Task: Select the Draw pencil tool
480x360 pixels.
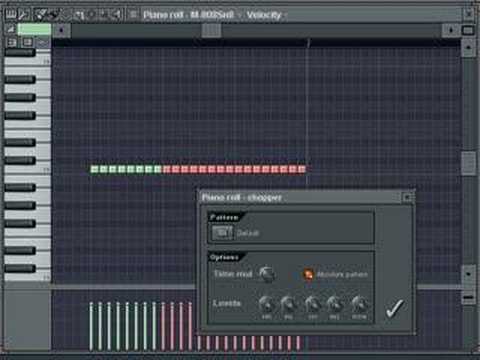Action: pyautogui.click(x=40, y=14)
